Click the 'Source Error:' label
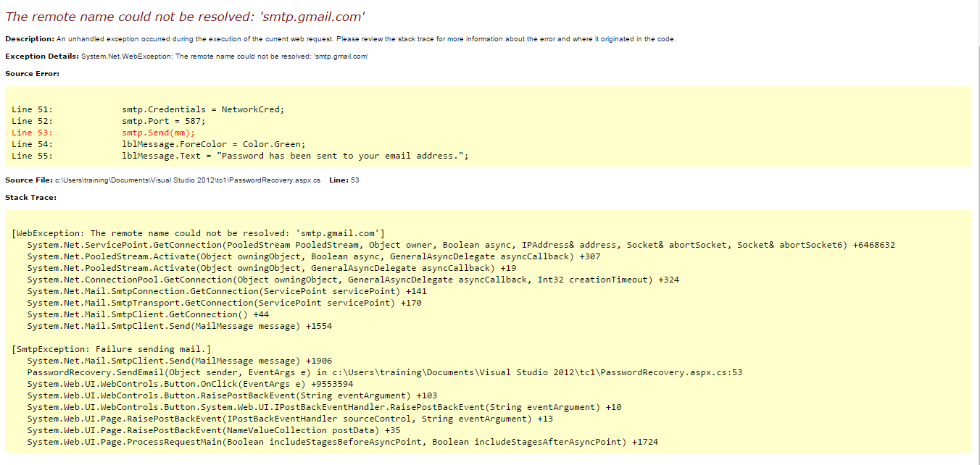Viewport: 980px width, 465px height. (32, 74)
